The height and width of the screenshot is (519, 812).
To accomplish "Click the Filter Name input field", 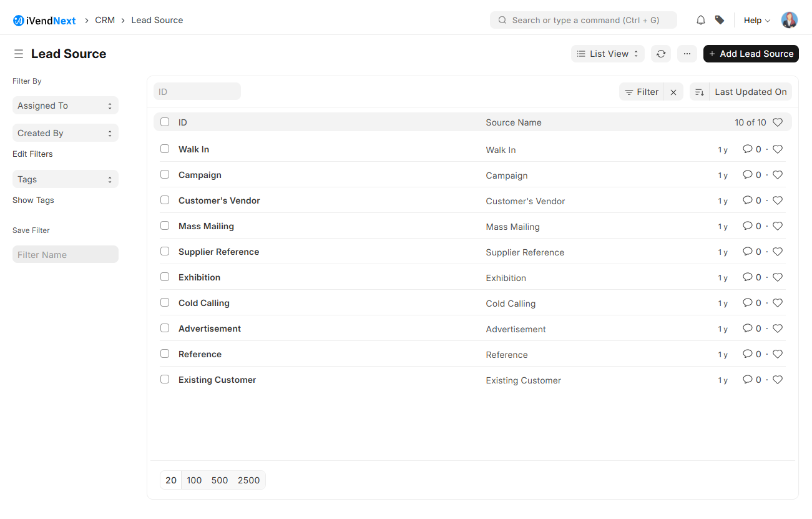I will tap(65, 255).
